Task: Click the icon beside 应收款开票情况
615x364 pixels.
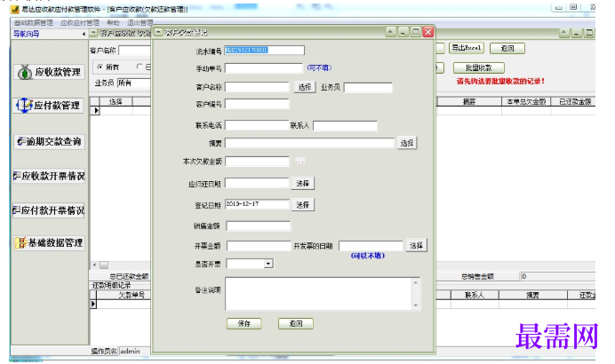Action: [x=17, y=176]
